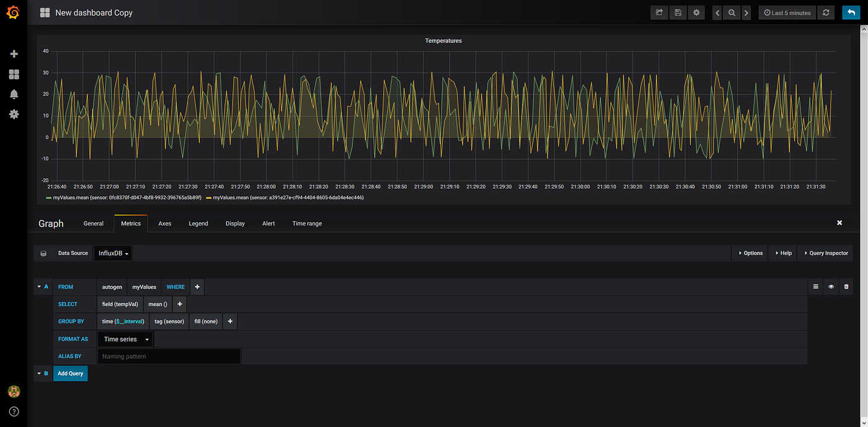Screen dimensions: 868x427
Task: Delete query A using the trash icon
Action: 846,286
